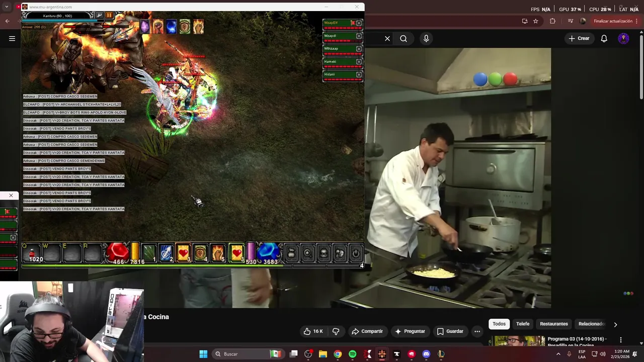Show hidden system tray icons

point(558,354)
